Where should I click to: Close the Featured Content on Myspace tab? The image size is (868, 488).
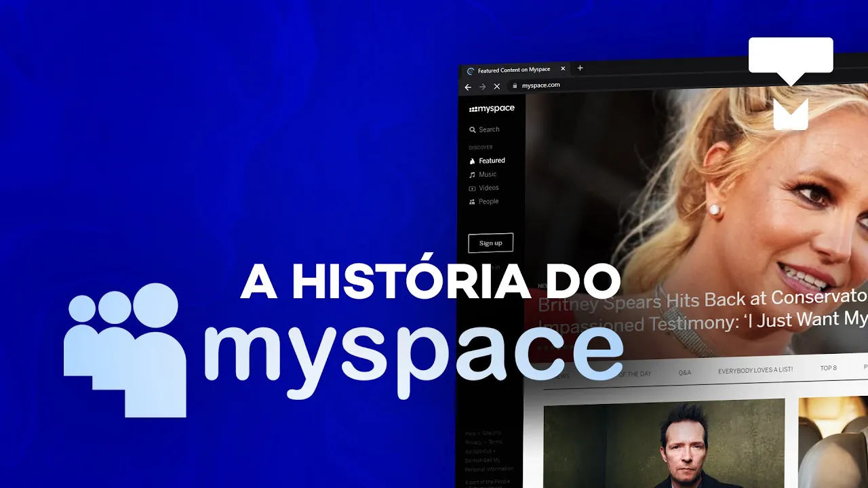[563, 68]
